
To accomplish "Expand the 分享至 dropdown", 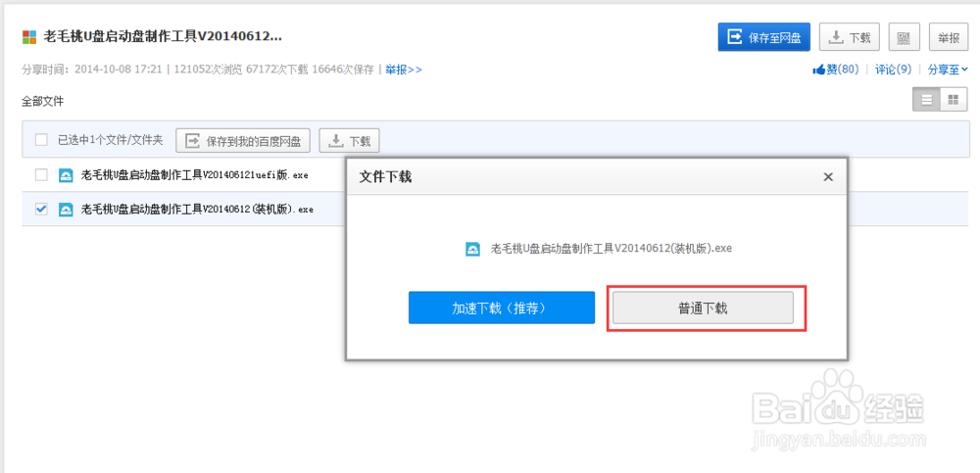I will (948, 70).
